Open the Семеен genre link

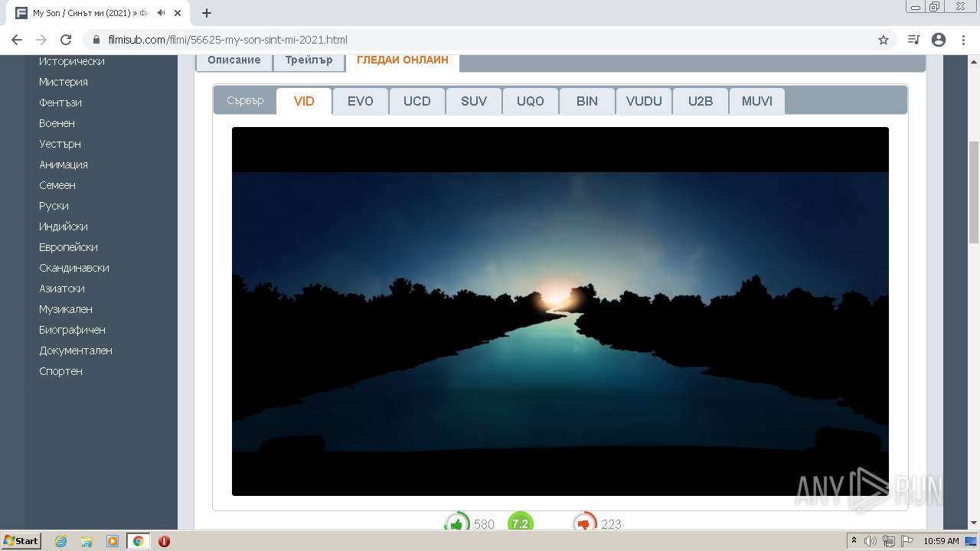(57, 185)
